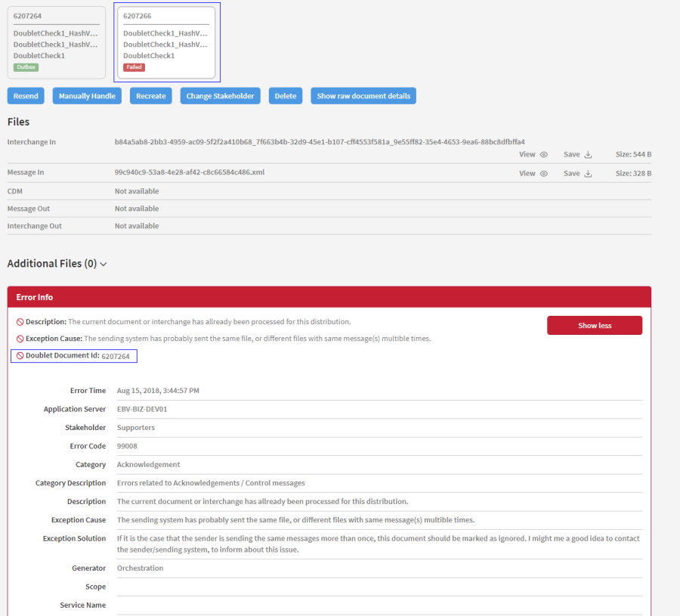
Task: Collapse error details with Show less
Action: tap(594, 326)
